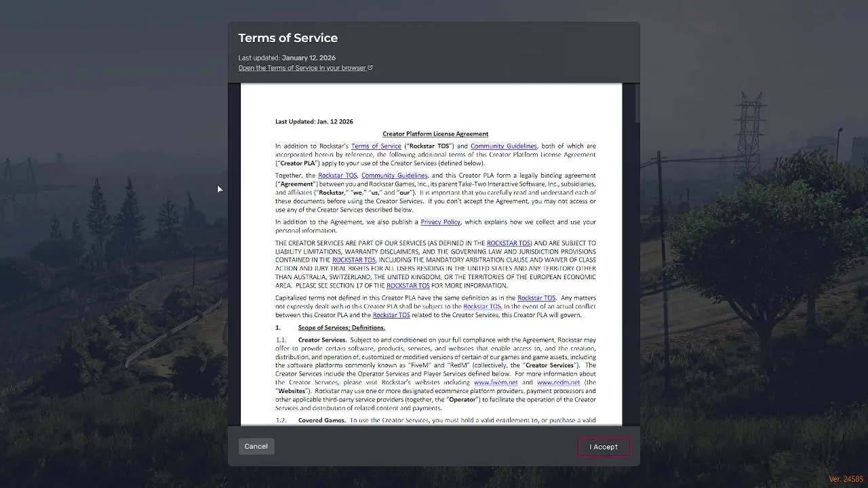Cancel the Terms of Service dialog

click(x=256, y=446)
